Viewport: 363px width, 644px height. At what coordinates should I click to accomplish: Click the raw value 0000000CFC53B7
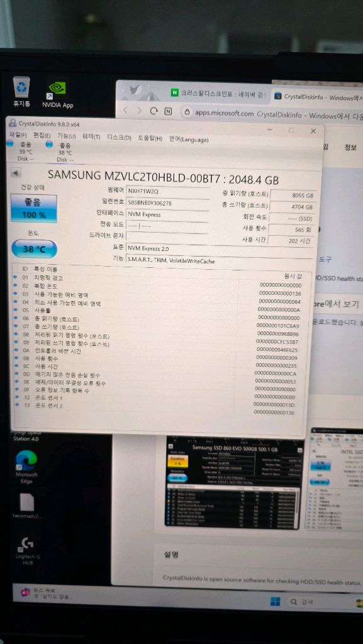point(277,341)
